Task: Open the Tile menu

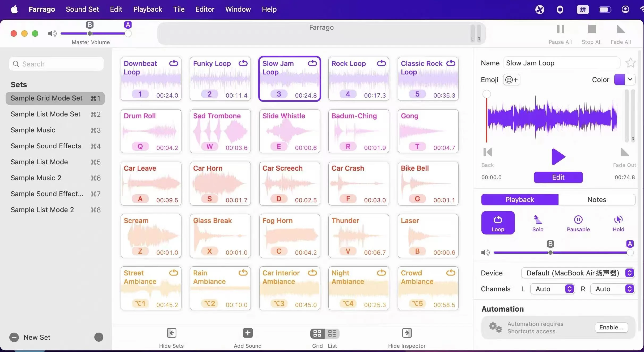Action: tap(179, 9)
